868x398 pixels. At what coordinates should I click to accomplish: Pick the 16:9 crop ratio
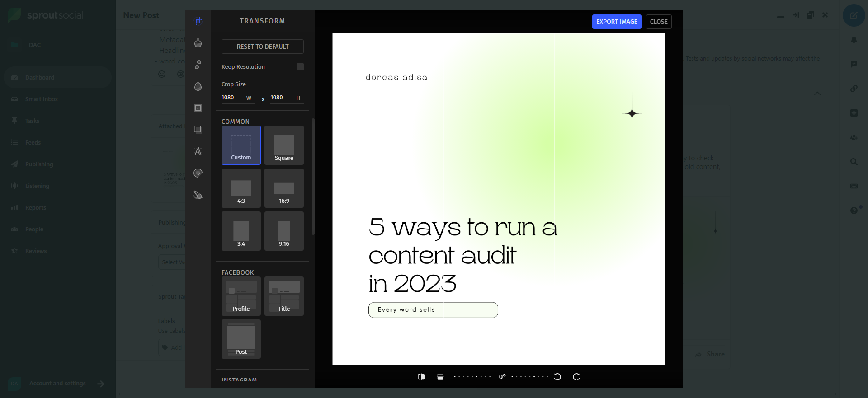tap(284, 188)
